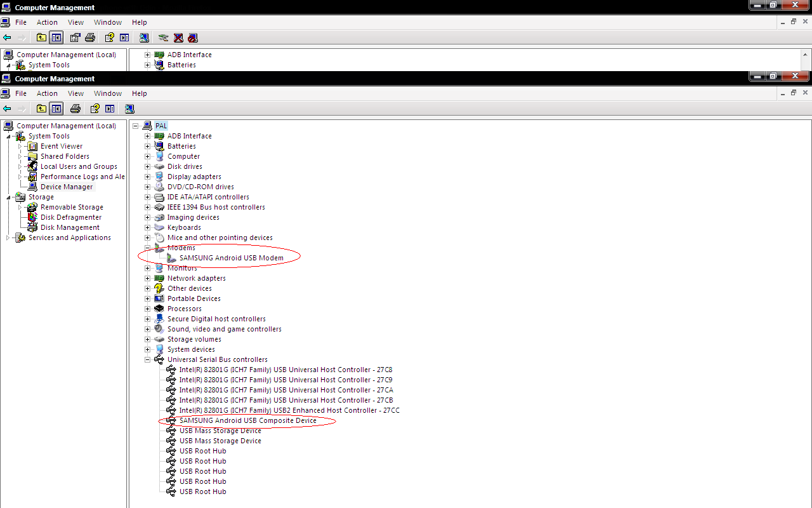This screenshot has height=508, width=812.
Task: Open View menu in background window
Action: pos(76,22)
